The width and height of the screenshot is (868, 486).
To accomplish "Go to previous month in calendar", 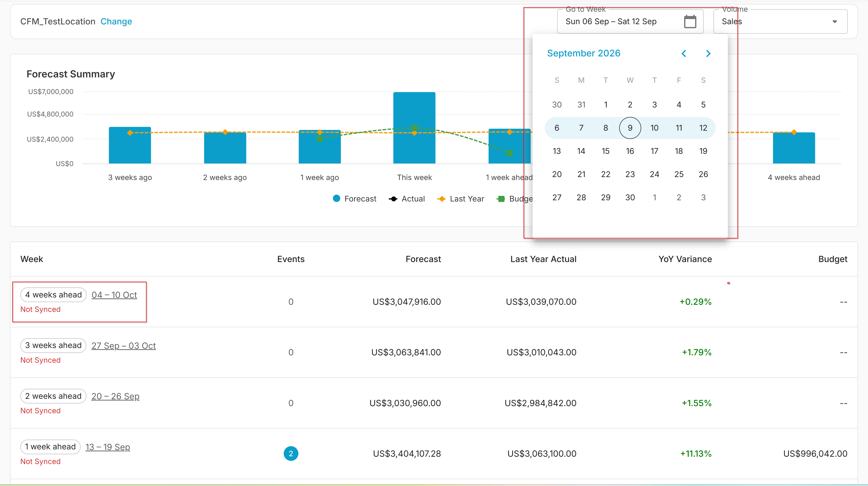I will point(684,53).
